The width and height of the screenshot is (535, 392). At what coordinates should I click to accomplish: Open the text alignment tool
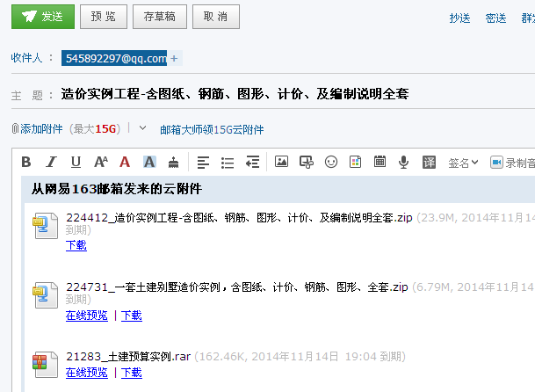[x=203, y=163]
